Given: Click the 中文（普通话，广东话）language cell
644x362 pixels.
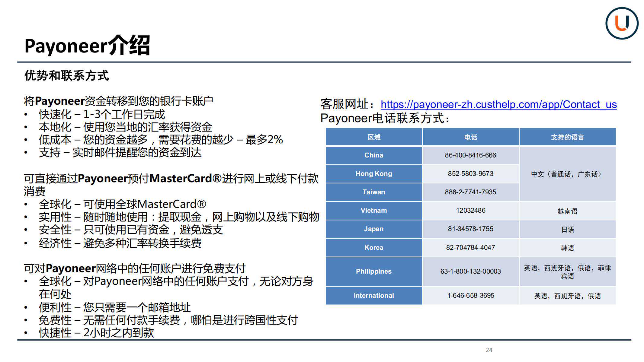Looking at the screenshot, I should coord(567,174).
